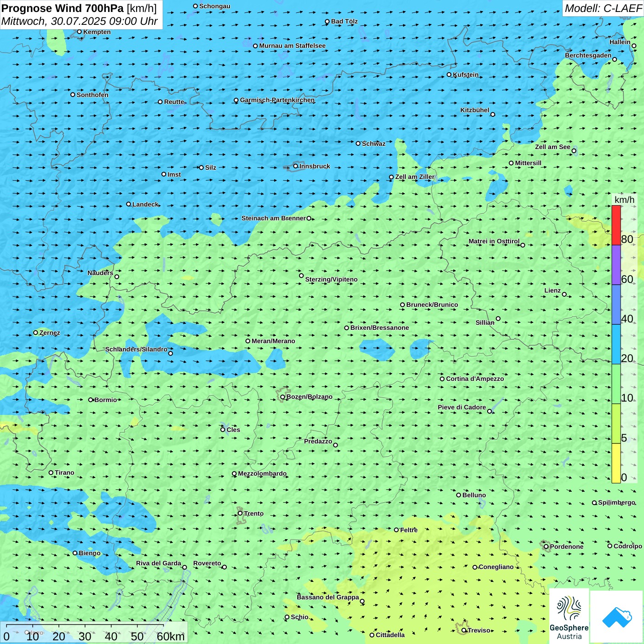The height and width of the screenshot is (644, 644).
Task: Click the 'Matrei in Osttirol' label
Action: pos(494,241)
